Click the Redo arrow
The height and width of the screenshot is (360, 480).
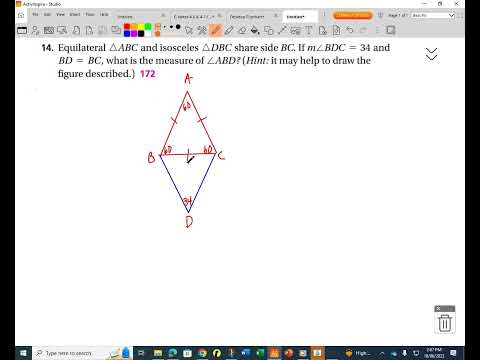(363, 31)
